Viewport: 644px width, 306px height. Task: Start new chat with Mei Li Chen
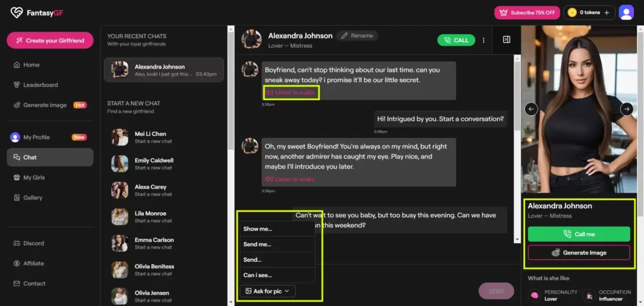pos(164,137)
